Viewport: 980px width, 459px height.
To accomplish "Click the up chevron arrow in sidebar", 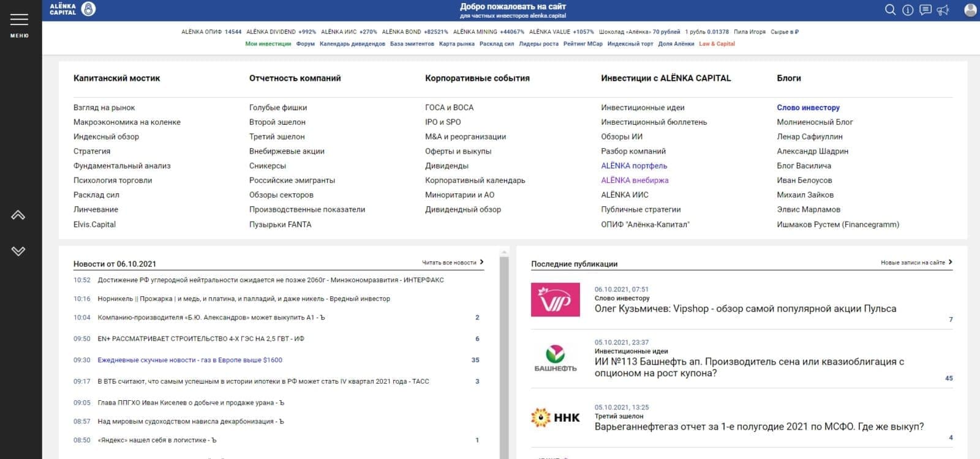I will (x=18, y=215).
